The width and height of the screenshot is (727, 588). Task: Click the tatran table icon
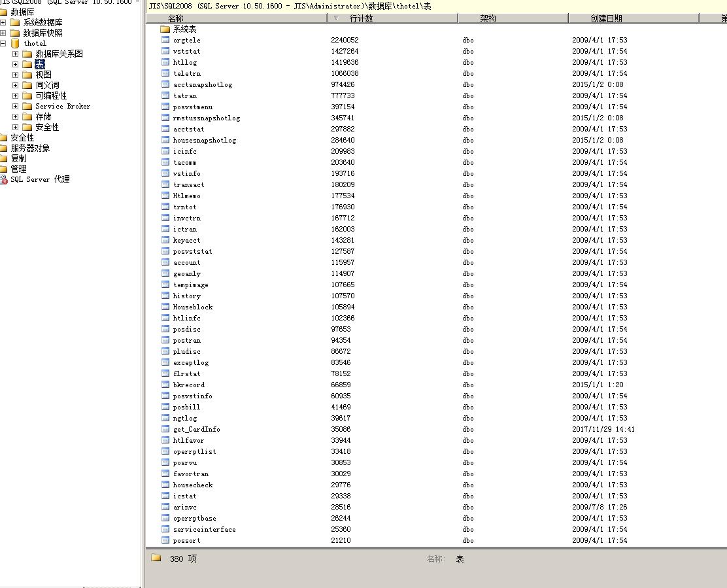pos(165,95)
